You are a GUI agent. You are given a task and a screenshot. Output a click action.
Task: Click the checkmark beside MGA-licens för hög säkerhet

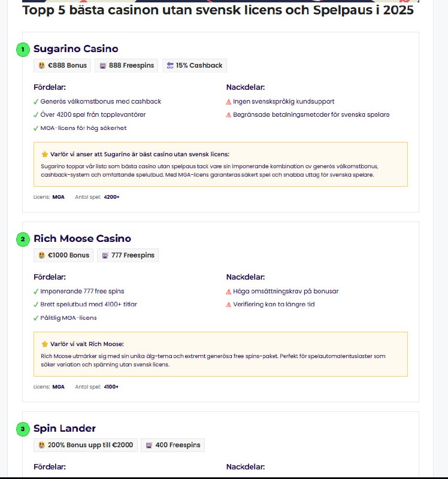(36, 128)
